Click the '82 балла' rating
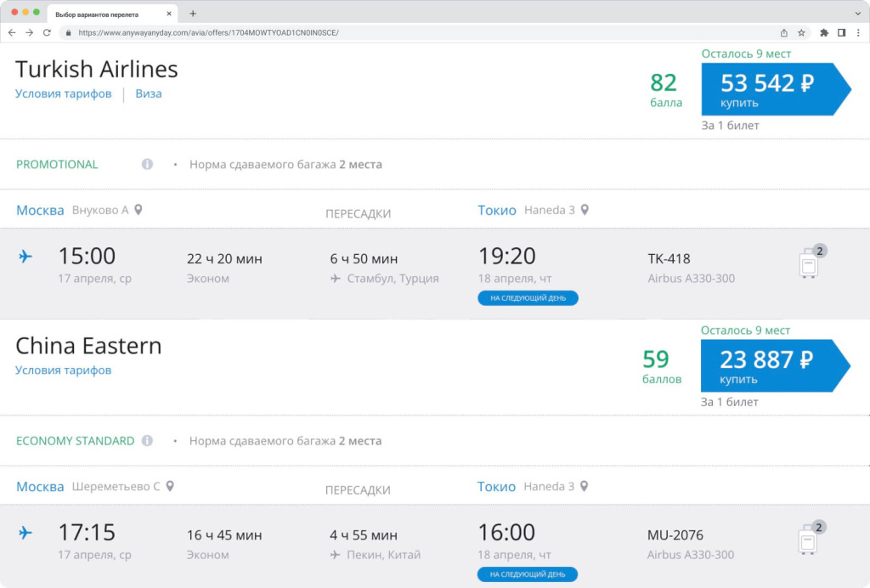This screenshot has height=588, width=870. [x=666, y=89]
